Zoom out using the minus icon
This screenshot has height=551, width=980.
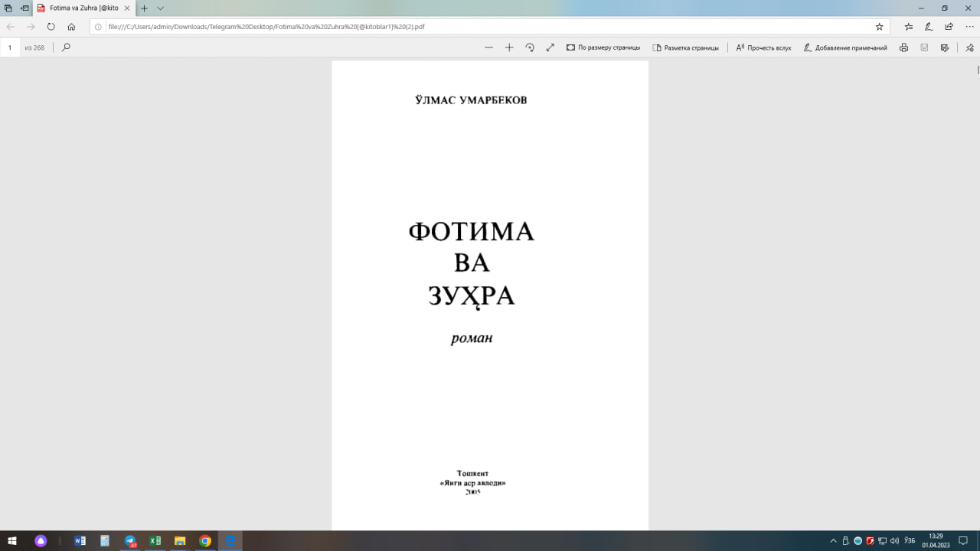tap(488, 47)
